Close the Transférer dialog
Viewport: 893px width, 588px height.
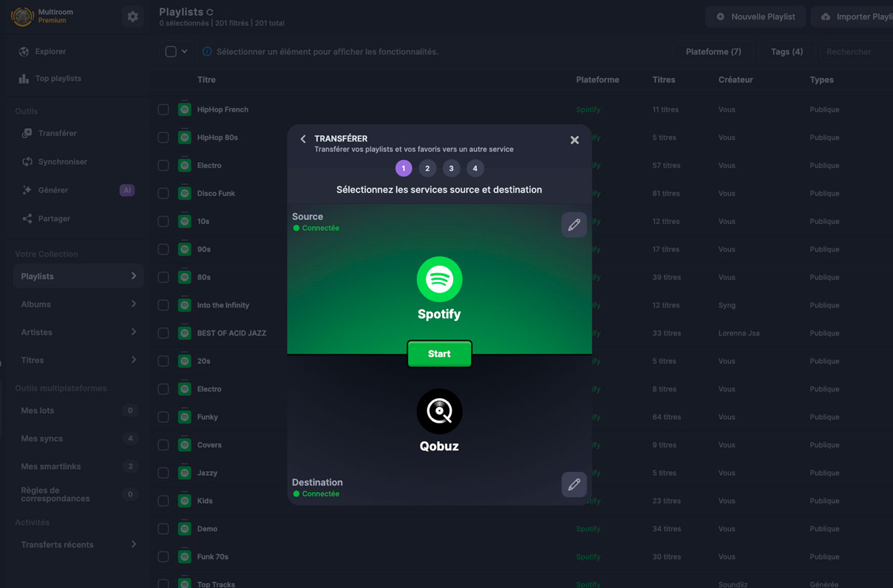click(574, 140)
